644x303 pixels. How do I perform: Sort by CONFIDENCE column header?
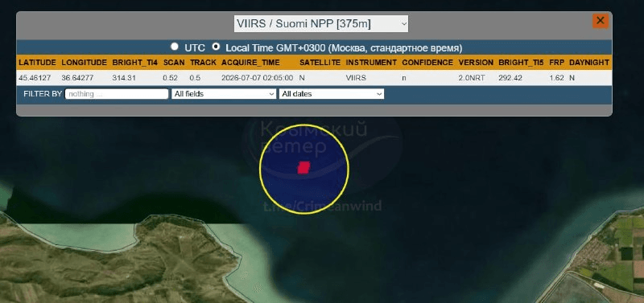click(427, 63)
